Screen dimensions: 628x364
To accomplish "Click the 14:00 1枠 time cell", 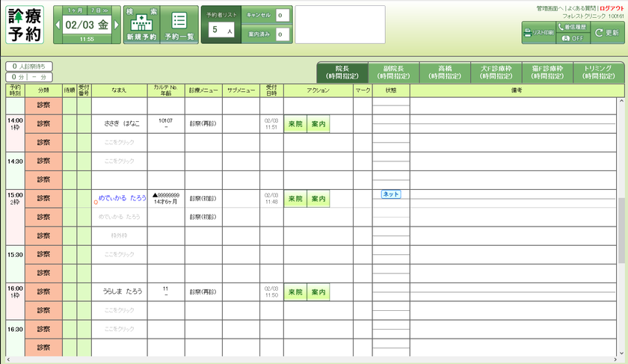I will tap(15, 133).
